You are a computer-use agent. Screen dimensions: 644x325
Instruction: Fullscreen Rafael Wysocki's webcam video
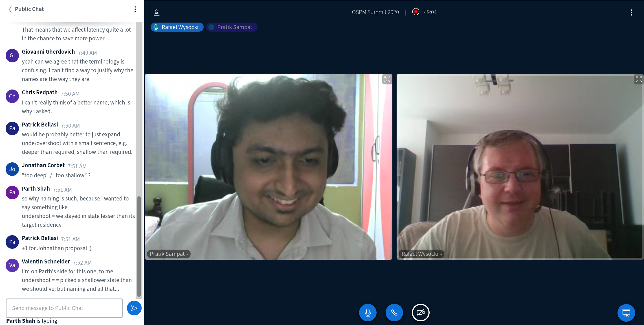(639, 80)
